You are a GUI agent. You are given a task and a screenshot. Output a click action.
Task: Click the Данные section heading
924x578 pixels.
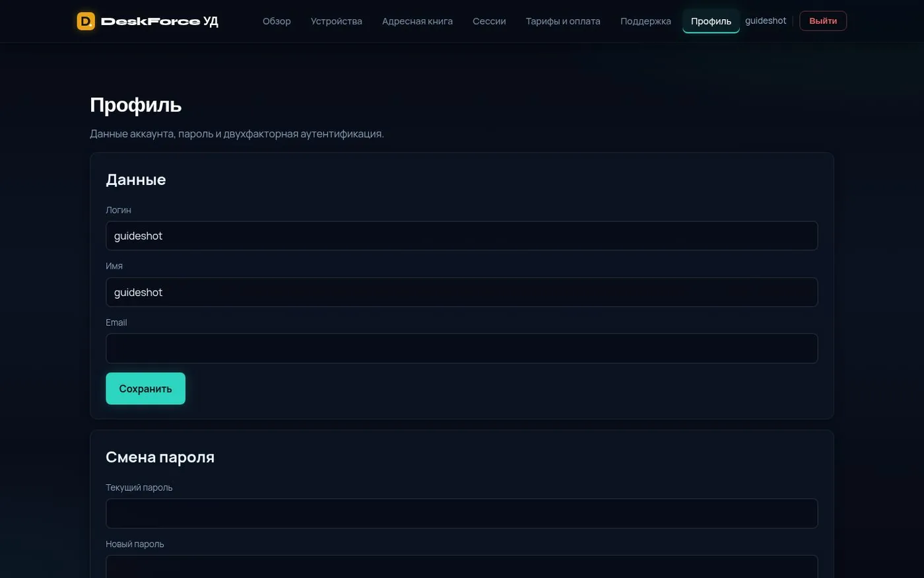pyautogui.click(x=135, y=180)
